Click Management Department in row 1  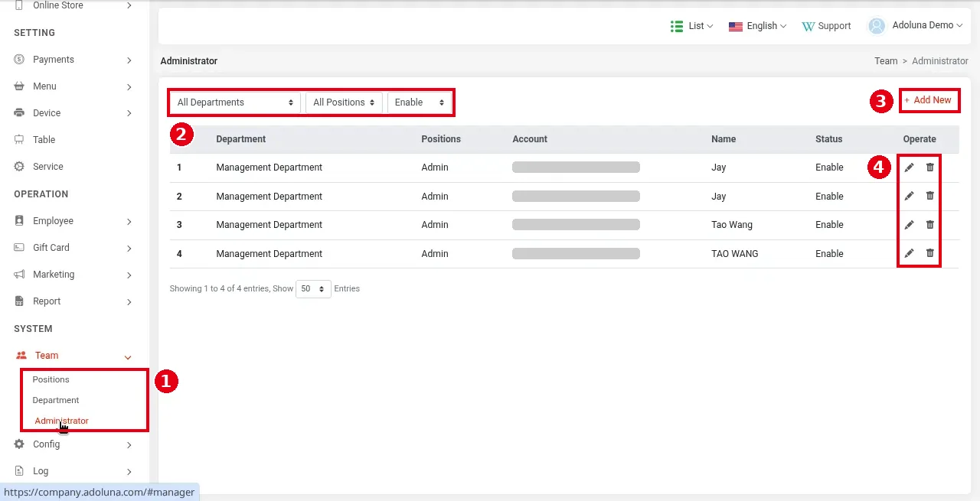269,168
